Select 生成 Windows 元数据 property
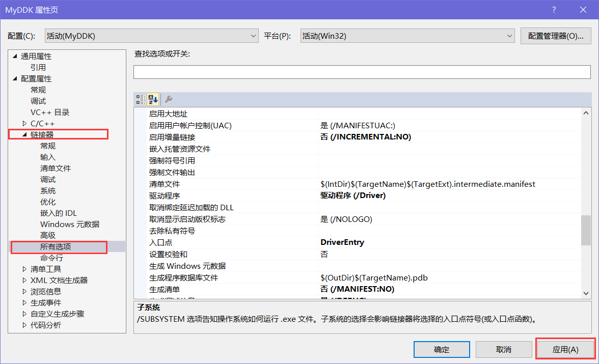 point(187,266)
